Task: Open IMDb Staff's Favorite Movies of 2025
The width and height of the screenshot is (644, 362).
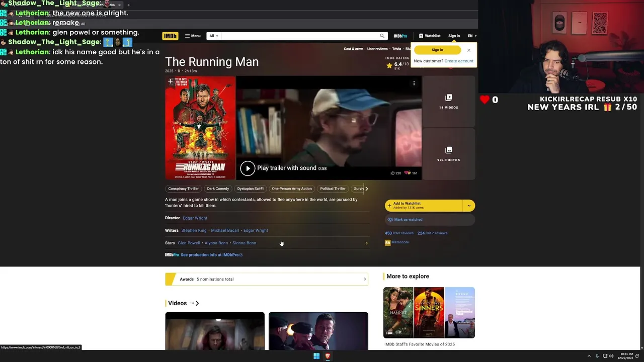Action: [x=420, y=344]
